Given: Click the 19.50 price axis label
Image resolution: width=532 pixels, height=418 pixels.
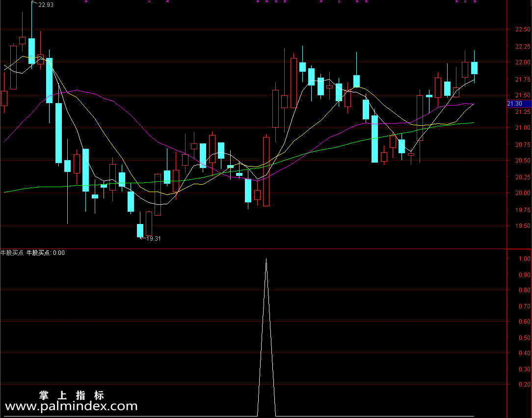Looking at the screenshot, I should (523, 226).
